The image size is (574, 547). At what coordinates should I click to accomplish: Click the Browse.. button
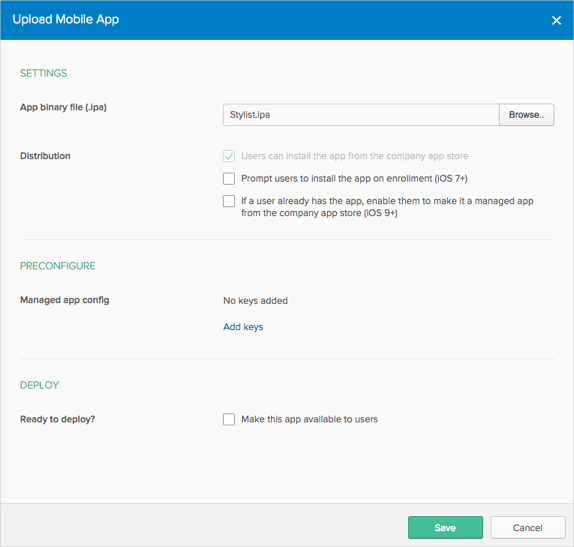click(x=526, y=115)
